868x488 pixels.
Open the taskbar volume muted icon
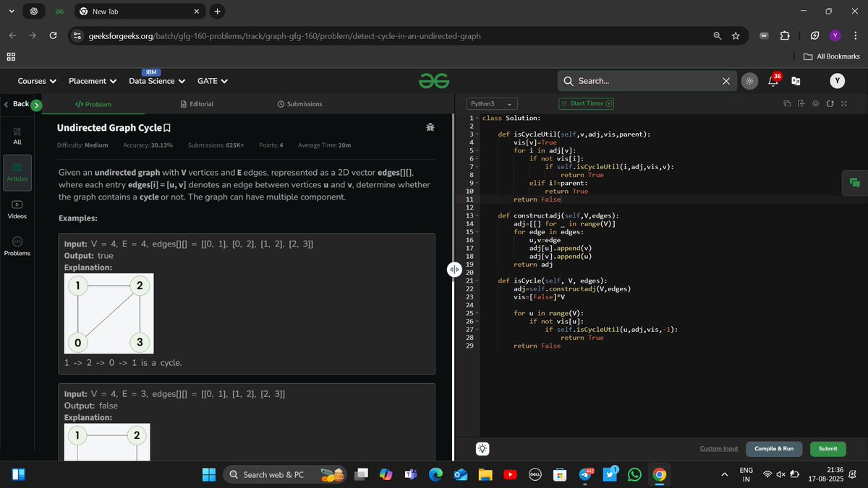point(780,474)
